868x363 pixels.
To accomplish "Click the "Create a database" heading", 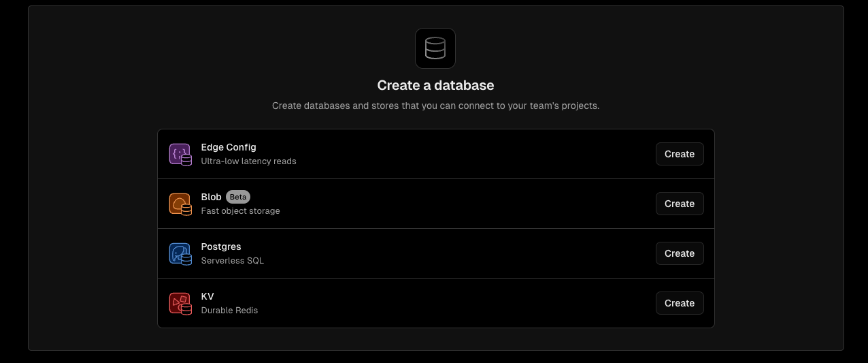I will pyautogui.click(x=435, y=86).
